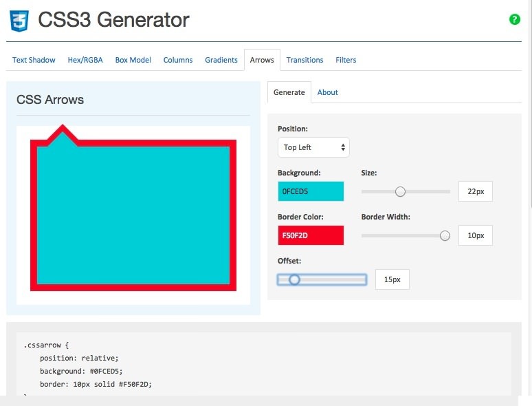Select the Arrows tab
This screenshot has width=532, height=406.
point(262,60)
